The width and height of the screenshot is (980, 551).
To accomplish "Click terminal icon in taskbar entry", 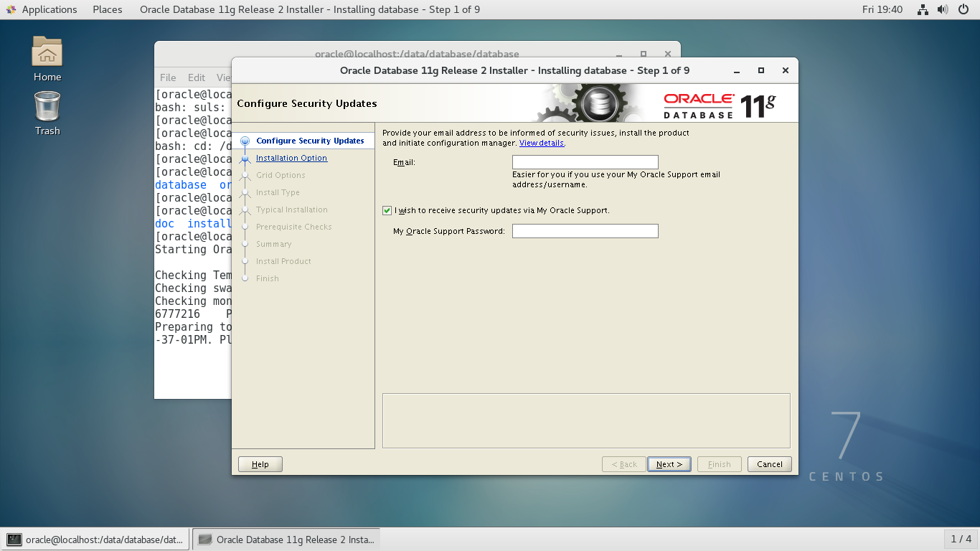I will (14, 540).
